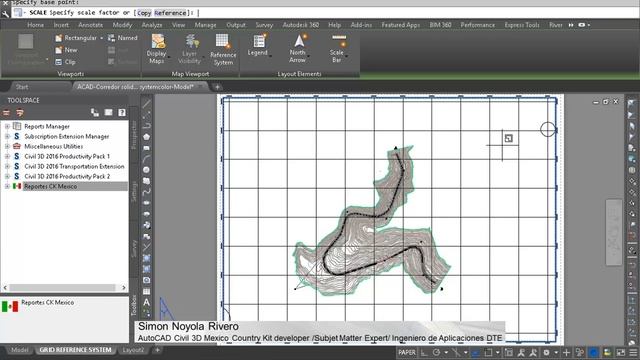Image resolution: width=640 pixels, height=360 pixels.
Task: Expand Subscription Extension Manager node
Action: coord(7,136)
